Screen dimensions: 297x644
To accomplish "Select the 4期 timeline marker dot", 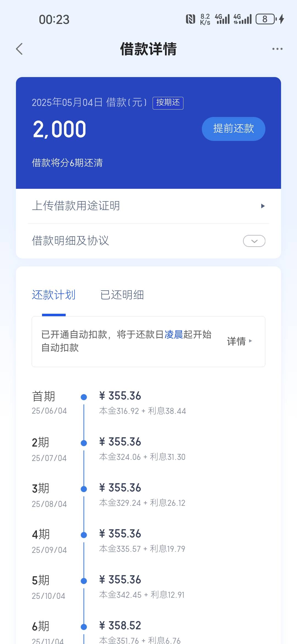I will point(84,535).
